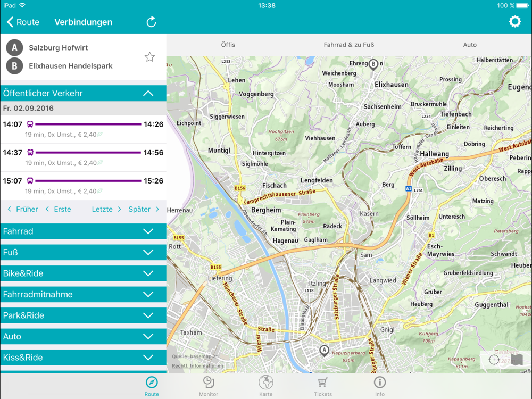Click the Quelle: basemap.at attribution text
Screen dimensions: 532x399
click(x=195, y=356)
